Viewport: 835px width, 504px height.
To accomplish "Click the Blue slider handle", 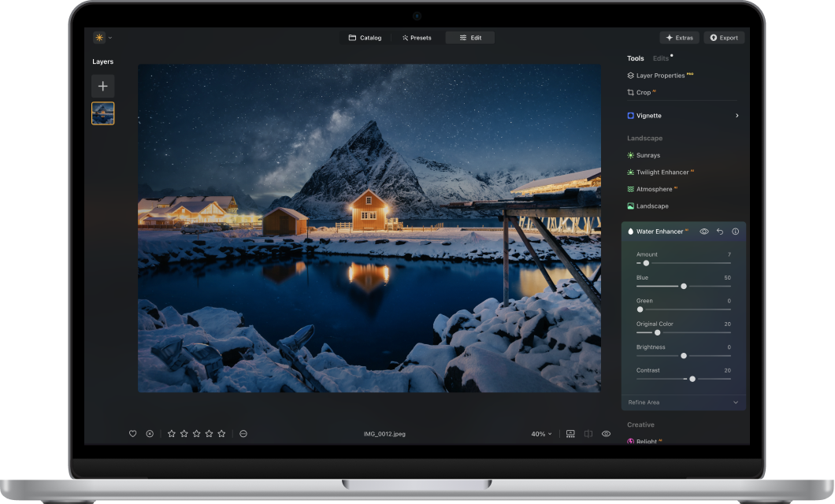I will pyautogui.click(x=684, y=286).
